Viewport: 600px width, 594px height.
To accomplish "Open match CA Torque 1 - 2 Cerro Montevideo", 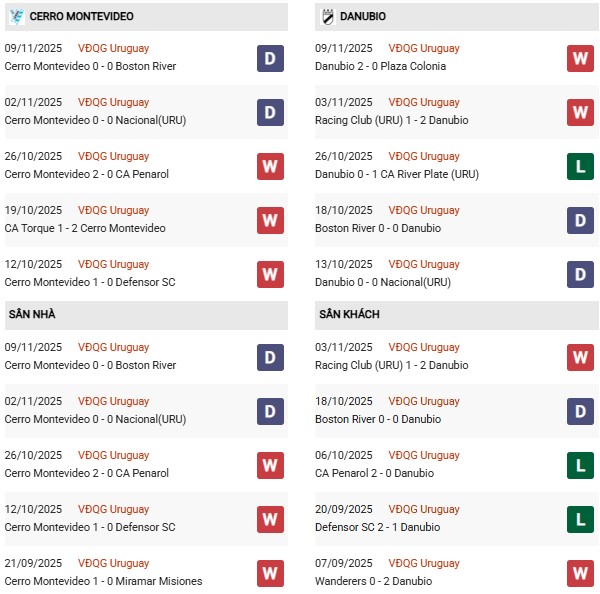I will (x=85, y=228).
